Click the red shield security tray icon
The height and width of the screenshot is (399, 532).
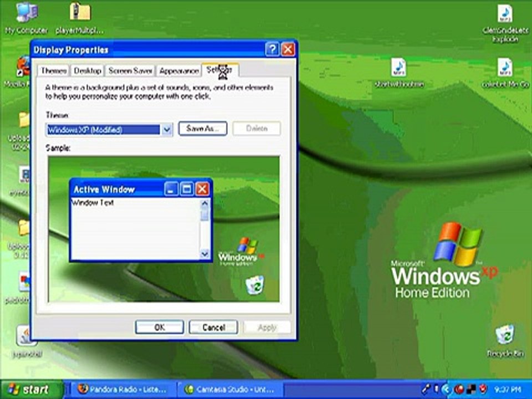[x=483, y=389]
